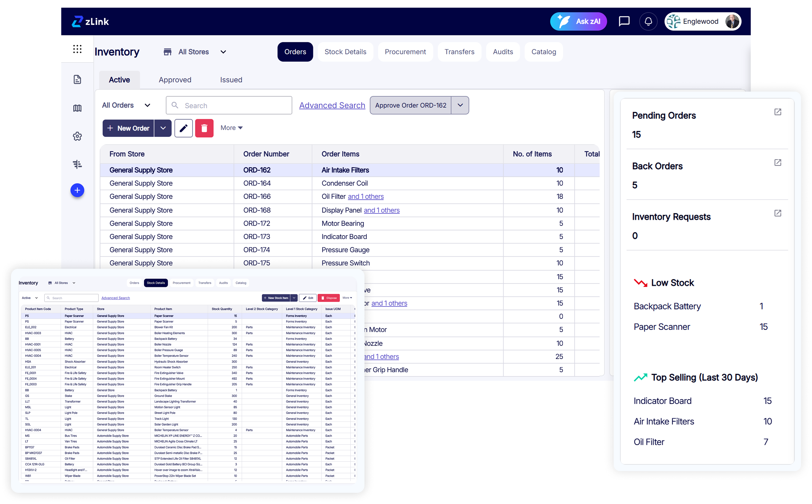
Task: Open the New Order dropdown arrow
Action: pyautogui.click(x=163, y=128)
